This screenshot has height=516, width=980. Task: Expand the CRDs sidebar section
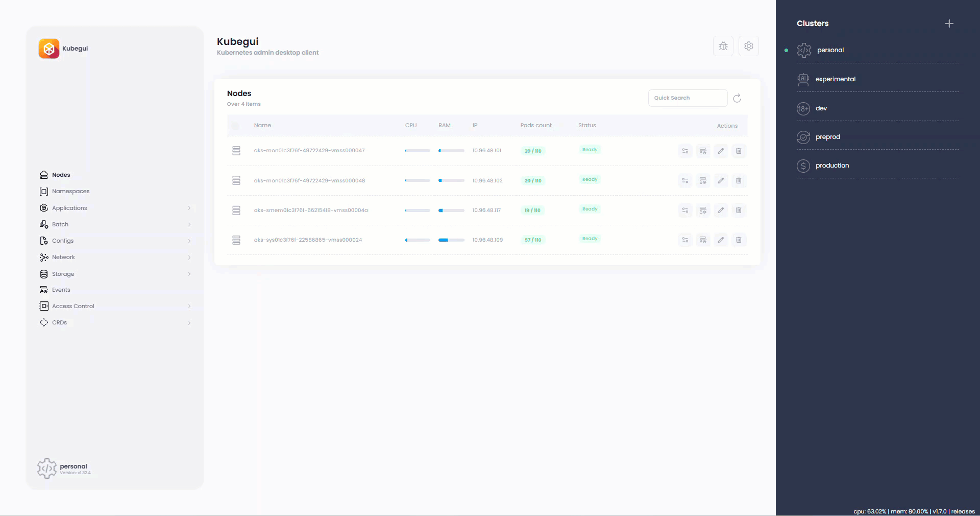tap(189, 323)
